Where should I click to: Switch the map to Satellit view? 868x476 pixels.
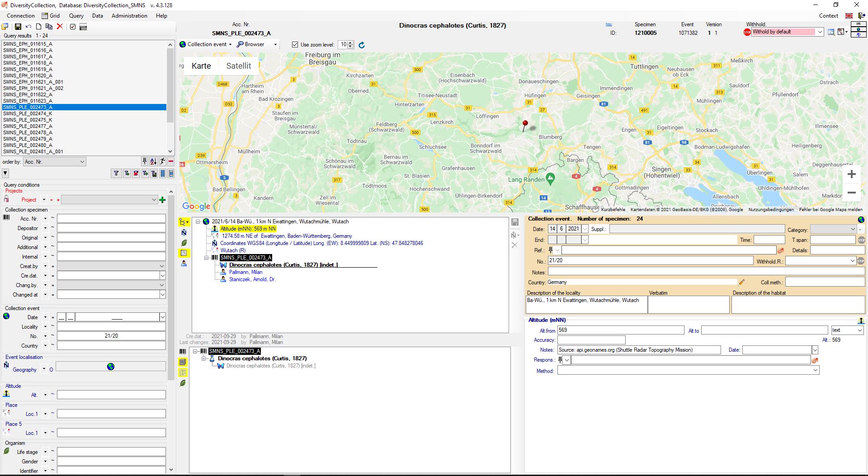tap(238, 66)
